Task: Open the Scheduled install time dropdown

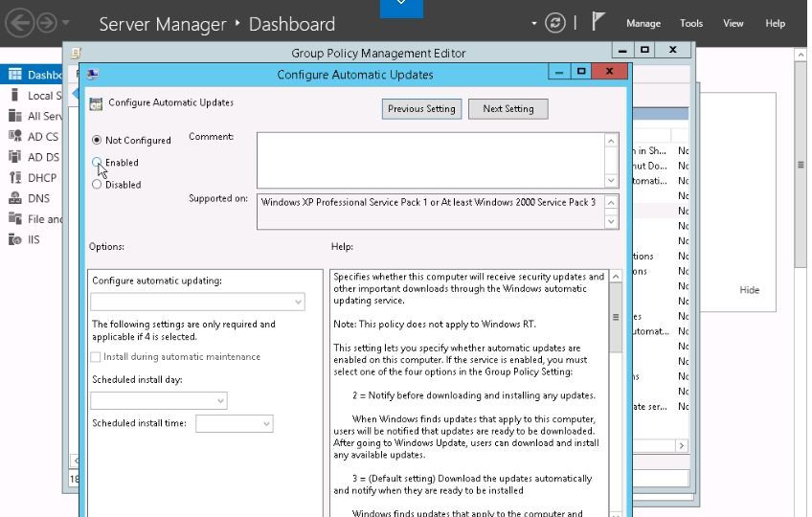Action: point(234,424)
